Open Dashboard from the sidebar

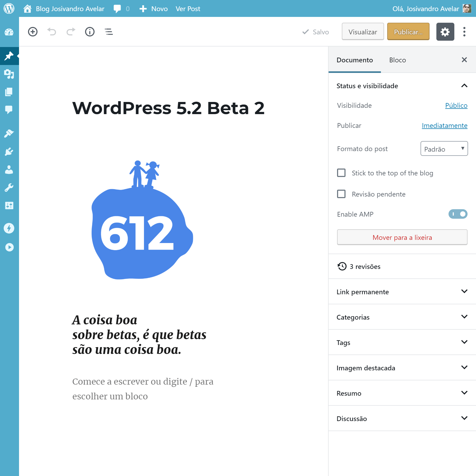point(9,32)
